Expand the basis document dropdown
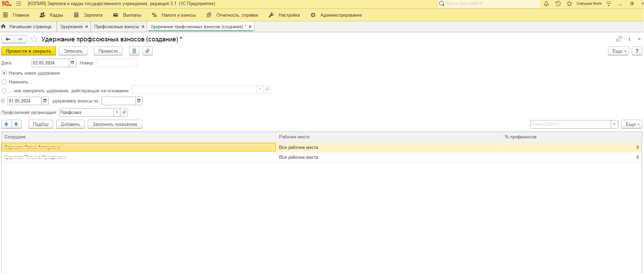The height and width of the screenshot is (273, 644). point(260,89)
